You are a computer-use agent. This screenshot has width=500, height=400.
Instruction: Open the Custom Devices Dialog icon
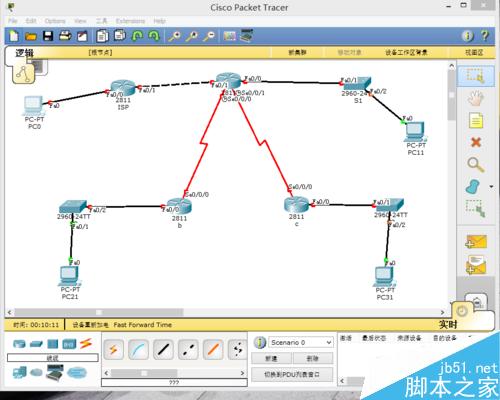[247, 36]
